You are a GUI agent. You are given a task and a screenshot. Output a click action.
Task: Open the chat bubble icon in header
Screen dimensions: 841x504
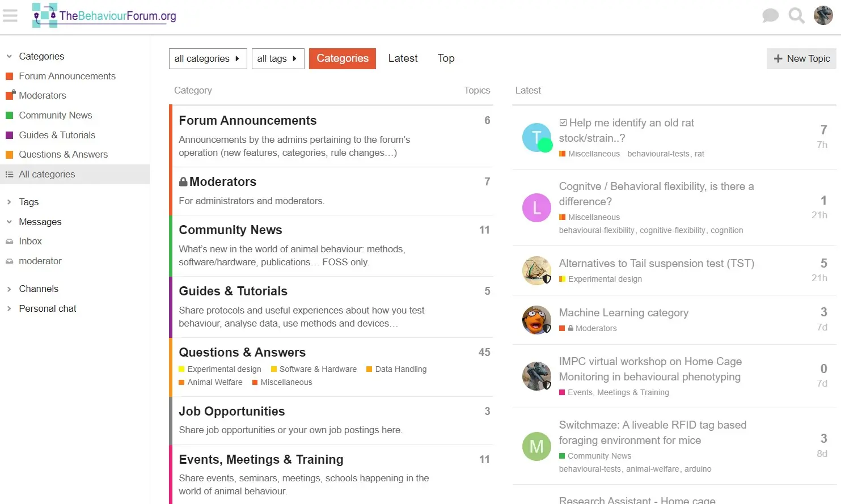point(770,16)
